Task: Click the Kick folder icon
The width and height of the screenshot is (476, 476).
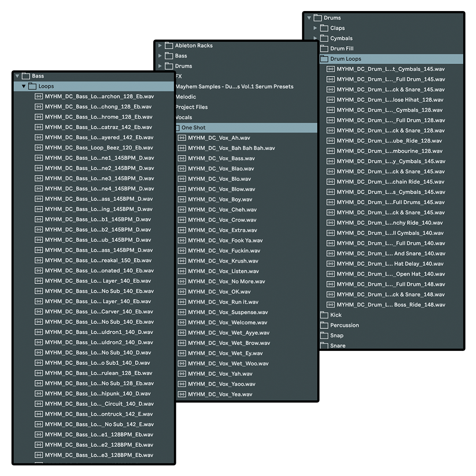Action: [x=324, y=315]
